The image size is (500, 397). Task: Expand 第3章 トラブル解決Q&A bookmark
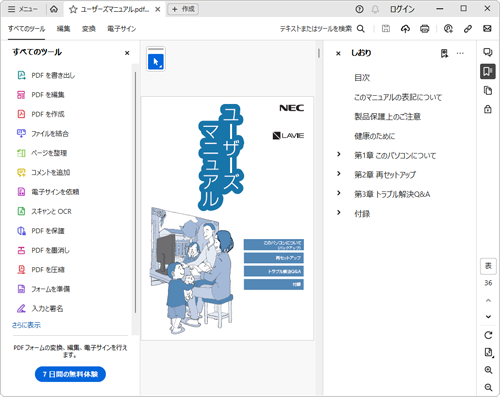tap(339, 193)
